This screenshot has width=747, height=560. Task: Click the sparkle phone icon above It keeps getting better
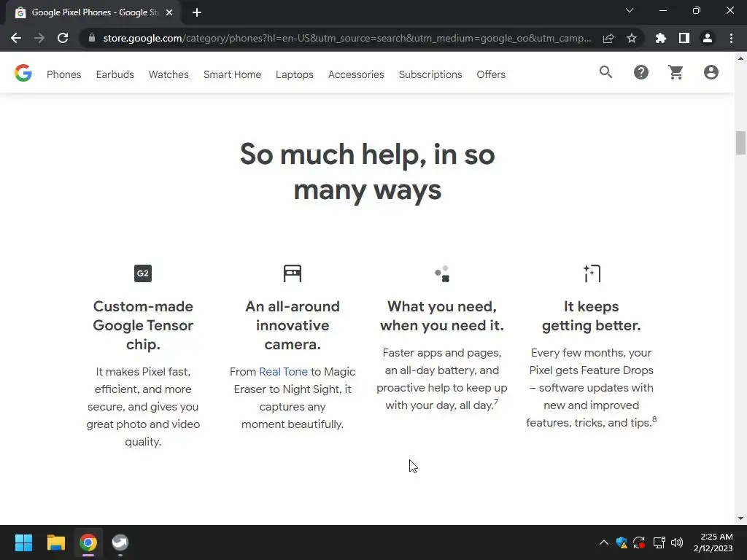(592, 273)
